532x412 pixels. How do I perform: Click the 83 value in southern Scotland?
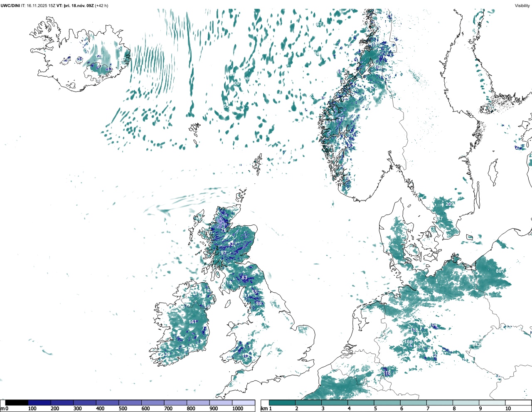click(244, 278)
